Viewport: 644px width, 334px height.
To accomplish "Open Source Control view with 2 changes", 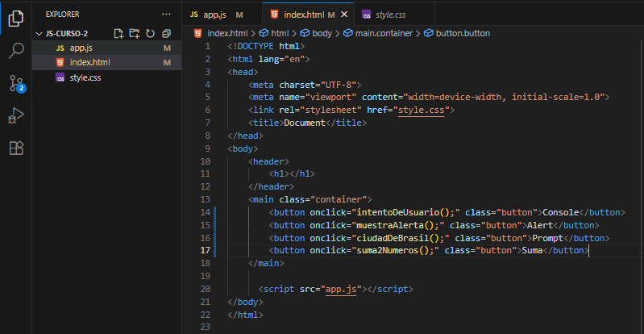I will pyautogui.click(x=16, y=84).
